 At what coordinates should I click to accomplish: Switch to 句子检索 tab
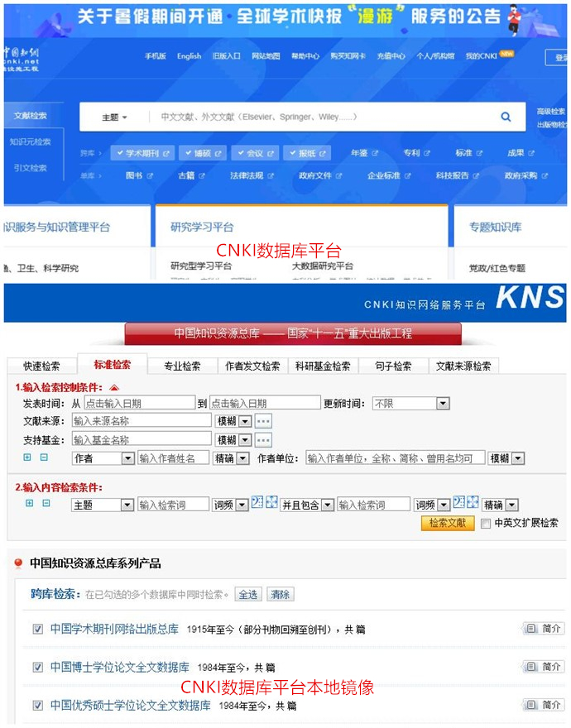pyautogui.click(x=393, y=366)
